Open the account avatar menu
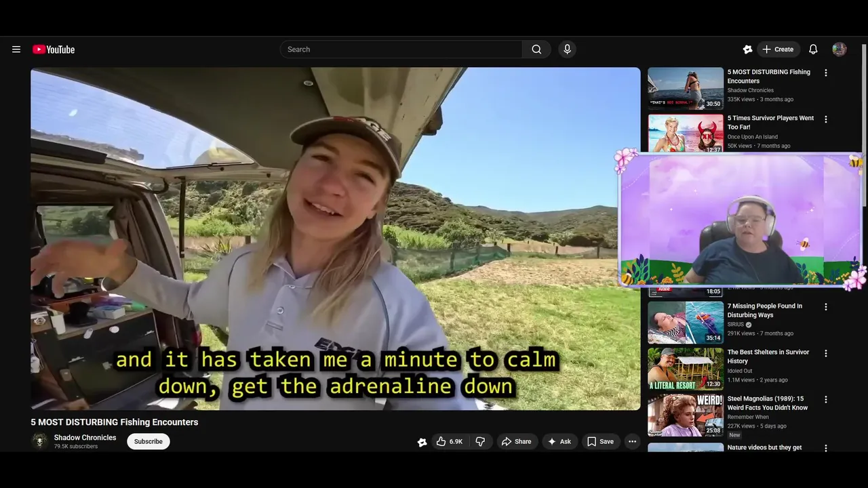This screenshot has width=868, height=488. (840, 49)
